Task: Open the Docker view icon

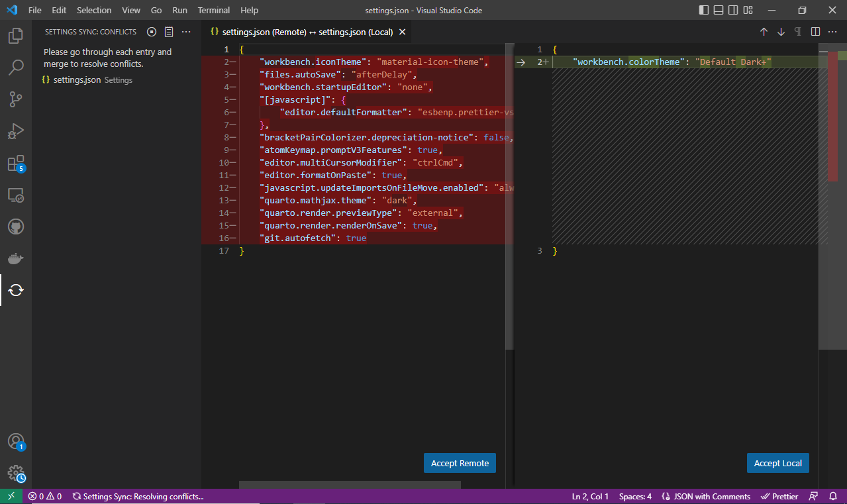Action: pos(16,258)
